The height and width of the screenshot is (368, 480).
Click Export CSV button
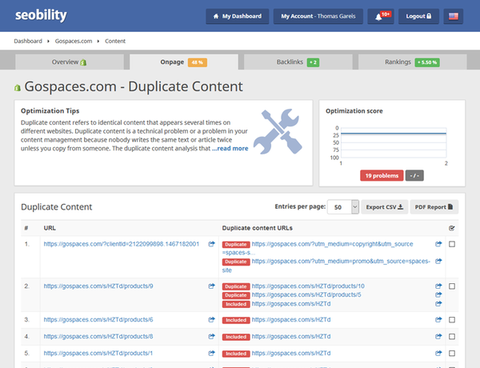tap(385, 207)
